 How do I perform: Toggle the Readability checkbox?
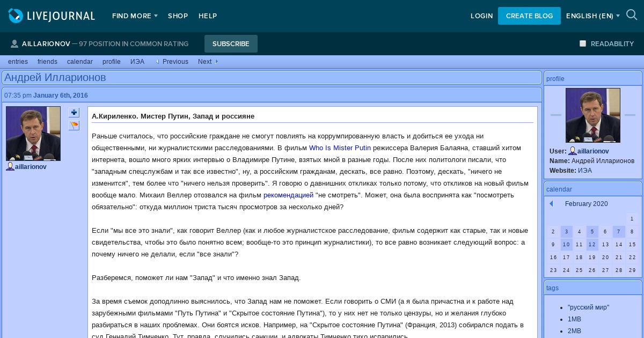tap(583, 43)
